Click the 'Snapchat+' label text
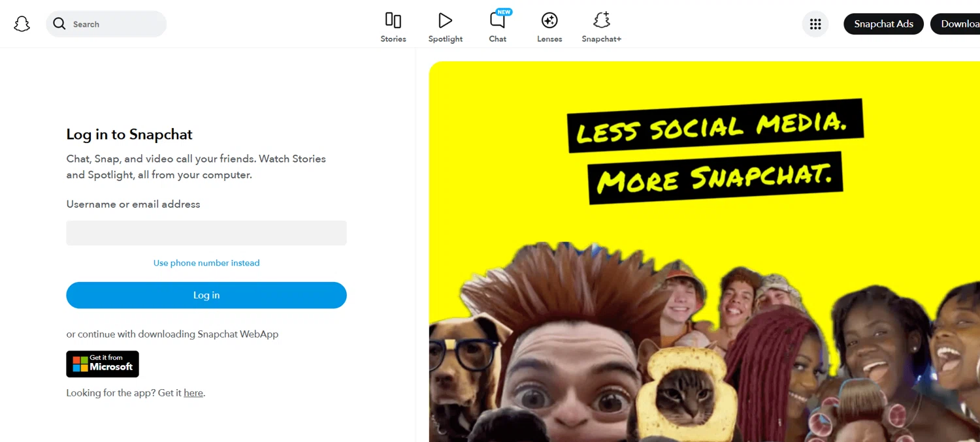The width and height of the screenshot is (980, 442). point(602,39)
